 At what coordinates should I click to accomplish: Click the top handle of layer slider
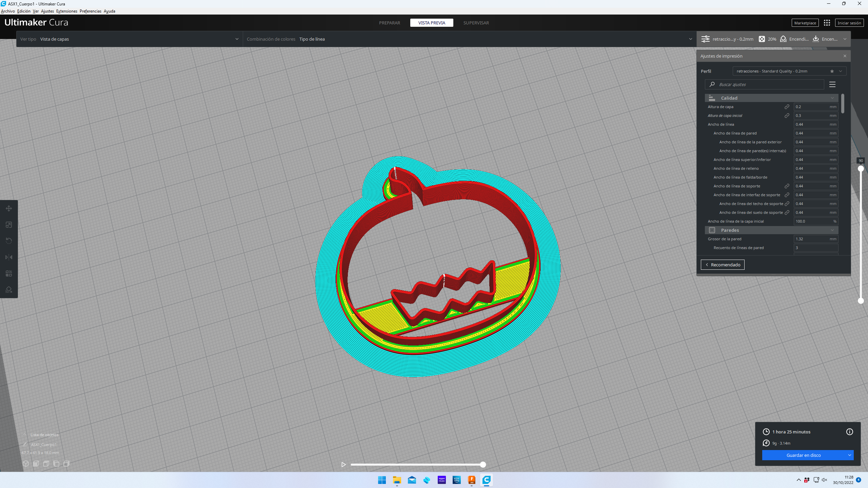point(861,168)
